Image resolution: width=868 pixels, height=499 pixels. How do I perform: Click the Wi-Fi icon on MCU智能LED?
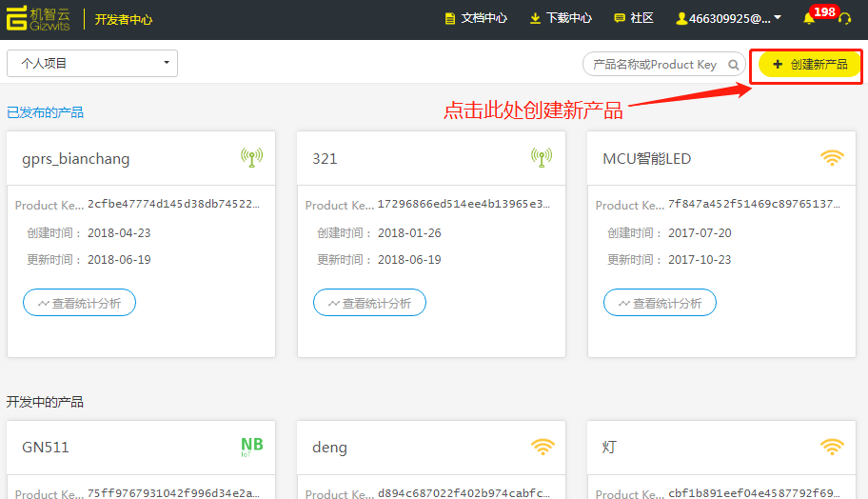(x=832, y=158)
